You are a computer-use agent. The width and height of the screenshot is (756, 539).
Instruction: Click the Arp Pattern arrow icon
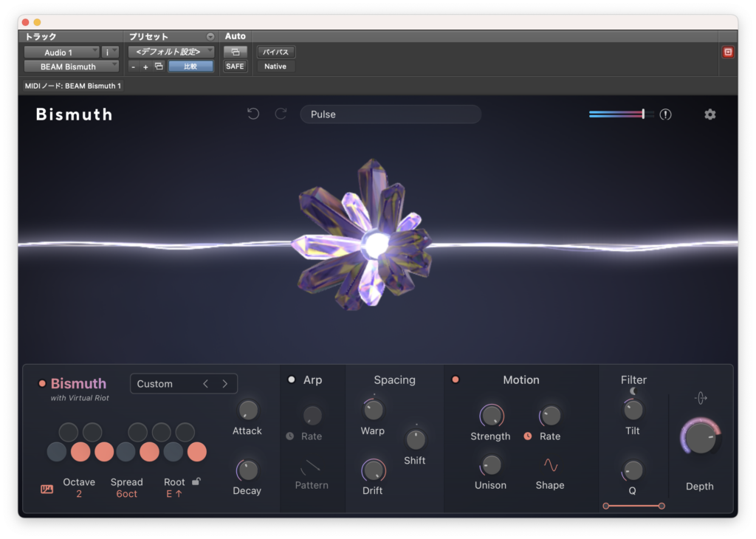pyautogui.click(x=312, y=467)
